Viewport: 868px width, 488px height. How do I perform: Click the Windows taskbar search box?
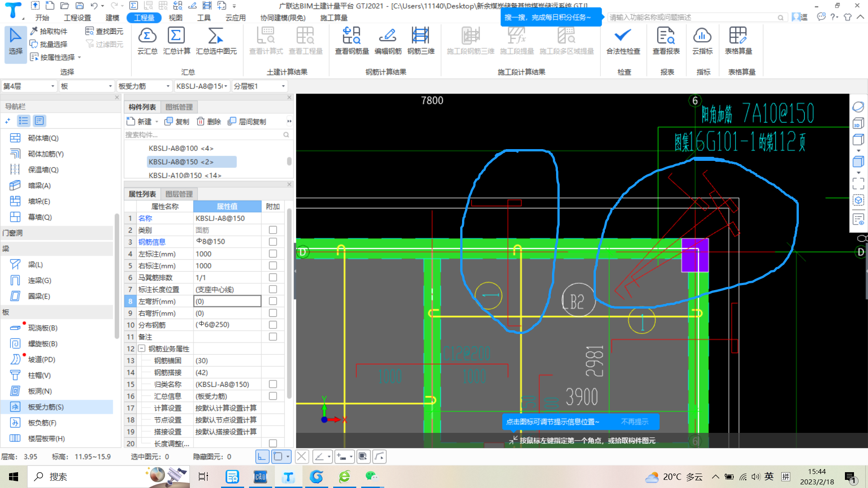click(x=108, y=477)
